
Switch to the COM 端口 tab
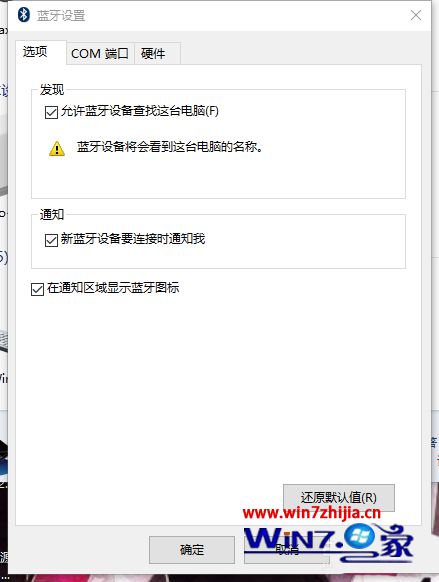tap(100, 54)
